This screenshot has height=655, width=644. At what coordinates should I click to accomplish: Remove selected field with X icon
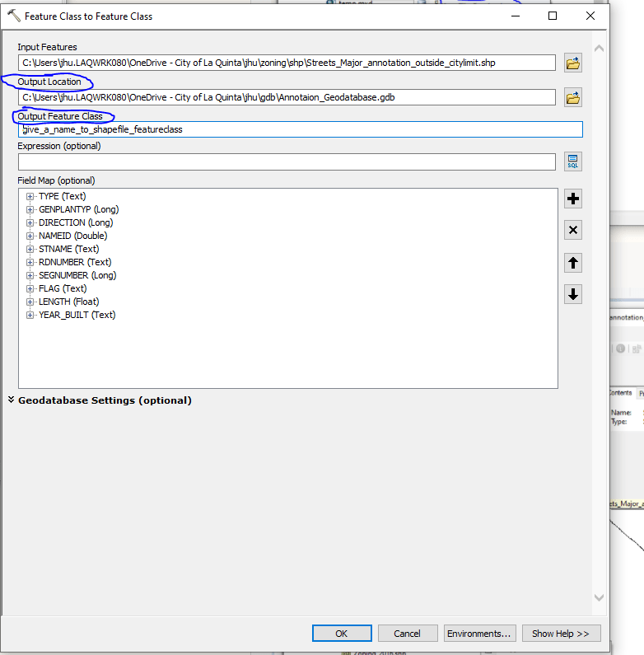573,230
